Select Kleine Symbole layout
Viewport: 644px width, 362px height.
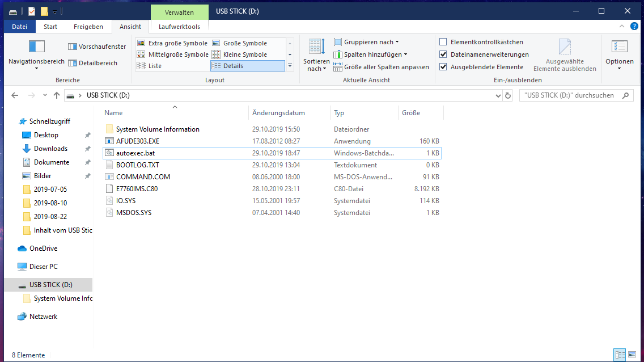pos(239,54)
